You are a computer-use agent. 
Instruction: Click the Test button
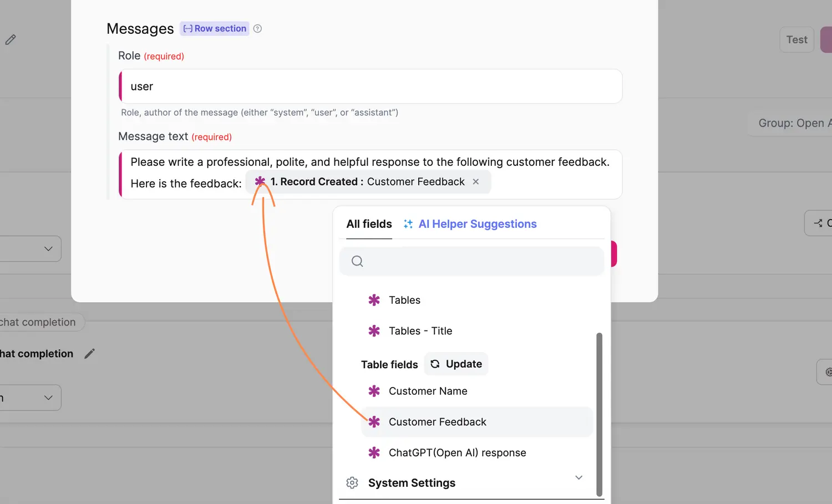[797, 39]
